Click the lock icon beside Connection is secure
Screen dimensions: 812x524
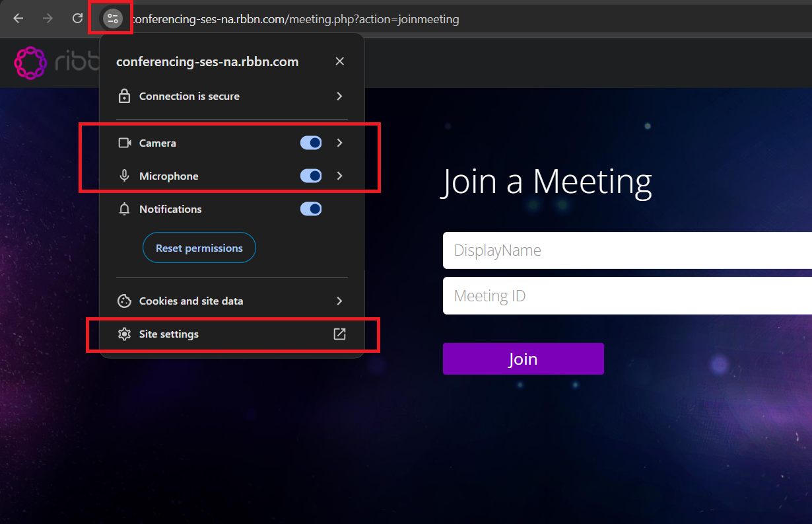124,96
